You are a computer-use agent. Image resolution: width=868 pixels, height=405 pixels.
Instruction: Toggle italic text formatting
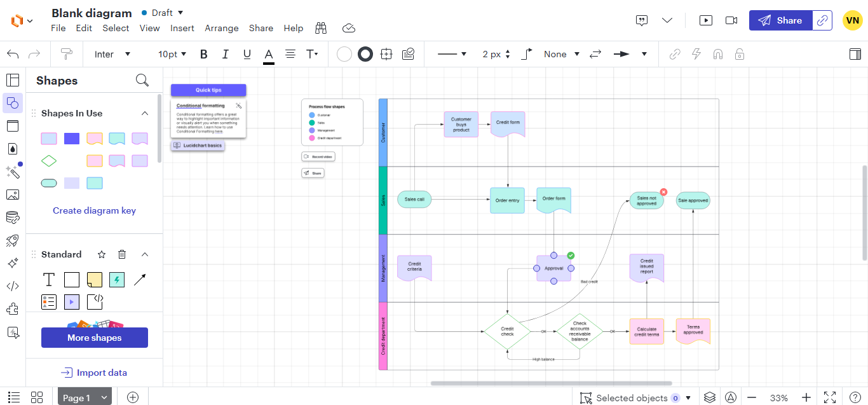pos(225,54)
